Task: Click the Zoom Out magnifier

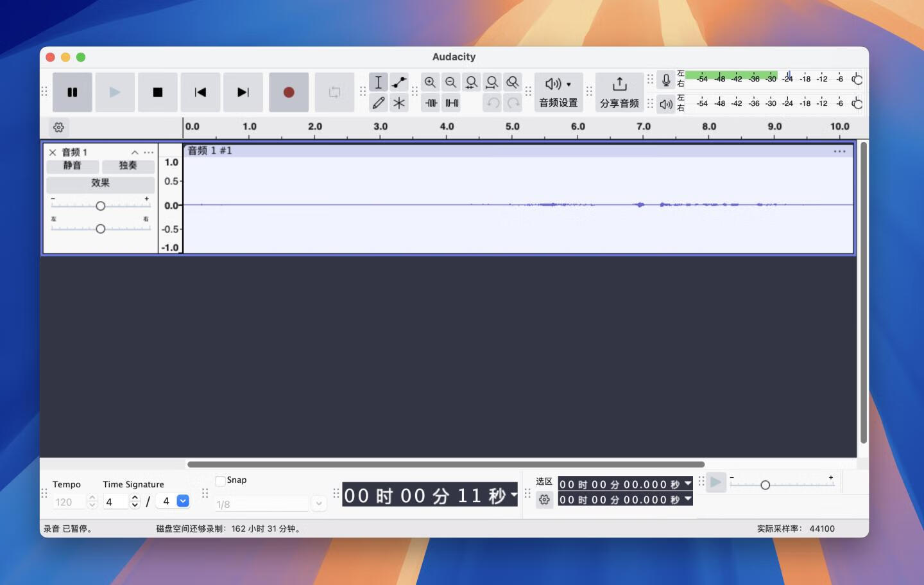Action: click(451, 82)
